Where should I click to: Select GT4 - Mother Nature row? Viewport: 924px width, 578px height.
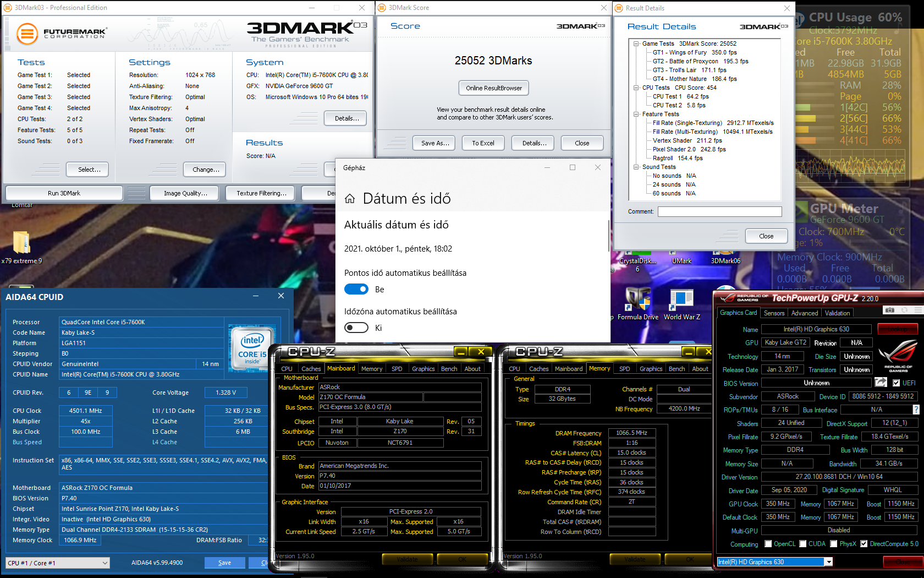[695, 79]
